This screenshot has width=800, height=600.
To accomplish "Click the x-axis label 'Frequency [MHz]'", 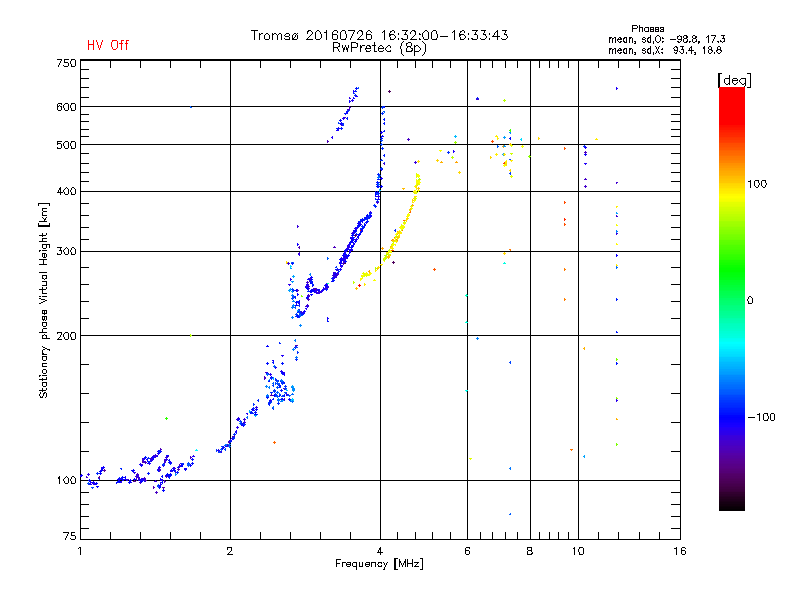I will (379, 564).
